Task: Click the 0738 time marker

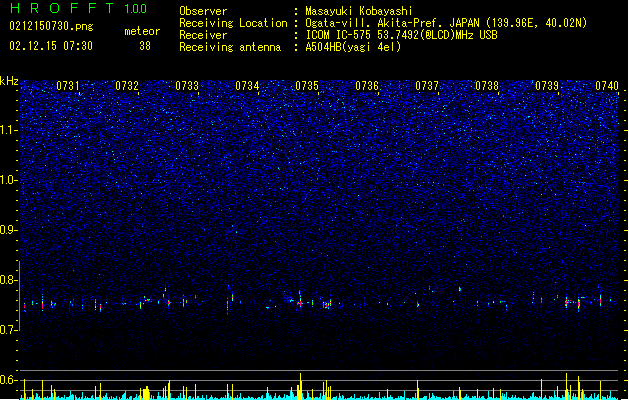Action: point(487,86)
